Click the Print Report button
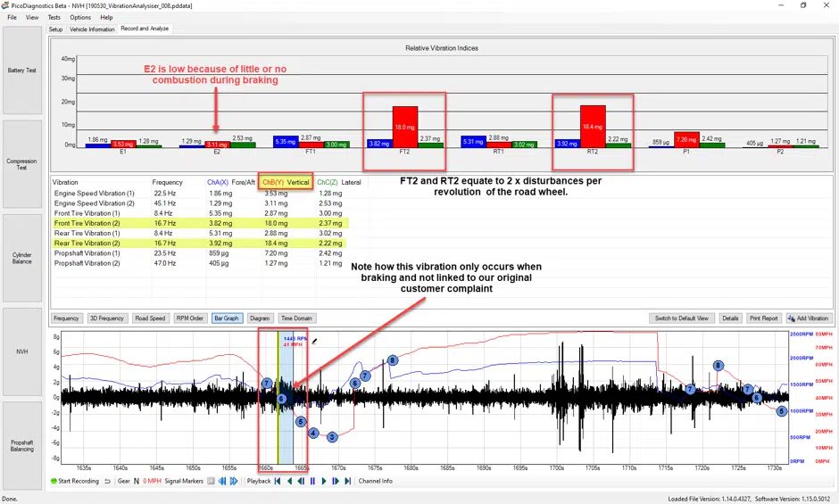This screenshot has width=839, height=504. point(763,318)
